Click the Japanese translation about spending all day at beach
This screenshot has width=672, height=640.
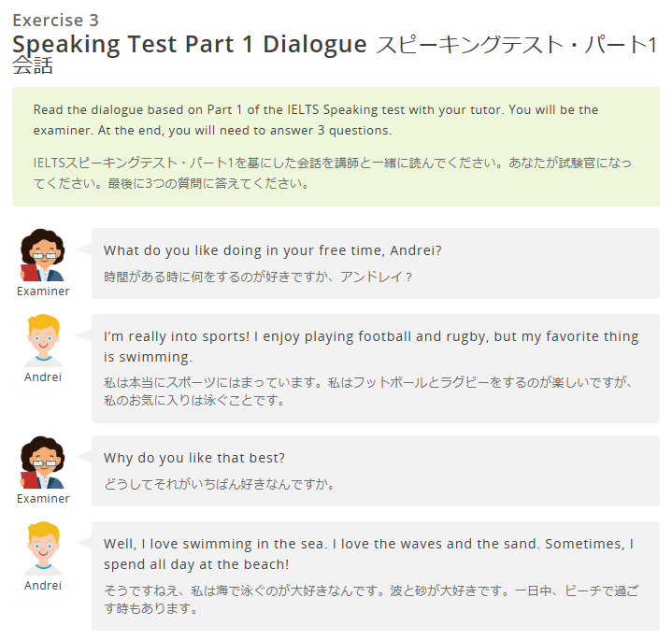tap(371, 599)
